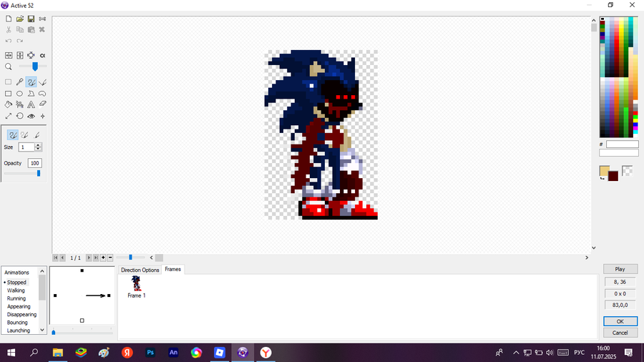Increase brush Size with up stepper
This screenshot has width=644, height=362.
[x=38, y=145]
